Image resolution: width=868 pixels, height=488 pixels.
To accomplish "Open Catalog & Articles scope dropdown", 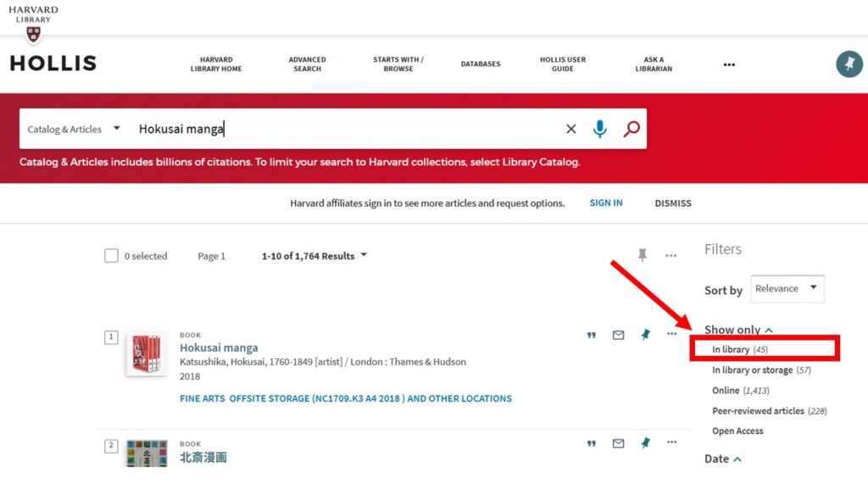I will tap(74, 129).
